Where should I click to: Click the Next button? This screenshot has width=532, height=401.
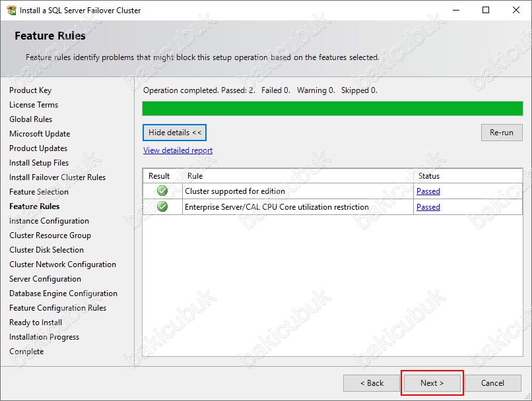(432, 383)
